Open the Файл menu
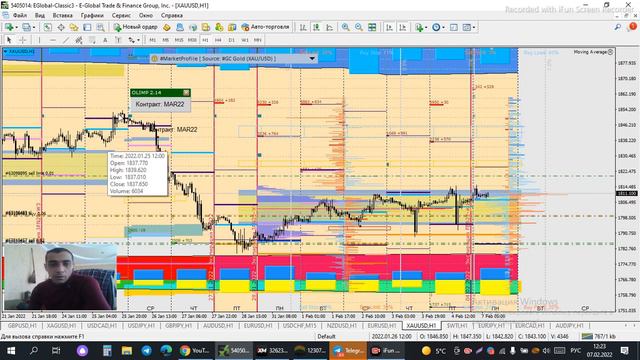640x360 pixels. point(20,15)
